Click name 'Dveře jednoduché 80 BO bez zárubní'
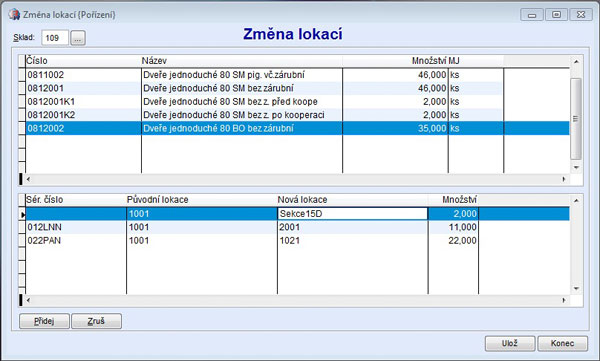 point(218,128)
